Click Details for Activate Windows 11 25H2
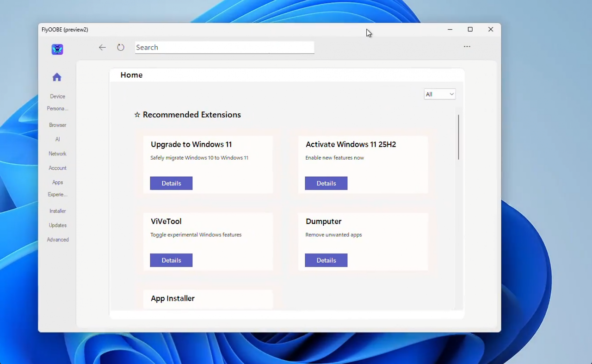Screen dimensions: 592x364 click(x=326, y=183)
